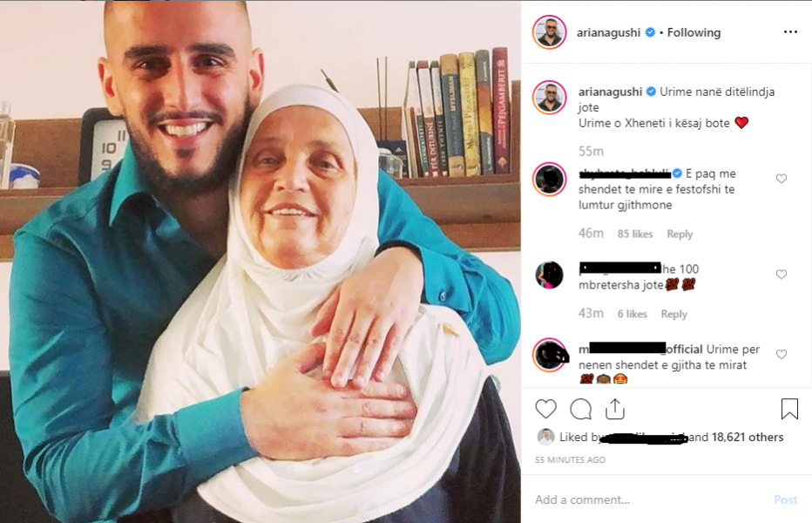Save post with the bookmark icon
The height and width of the screenshot is (523, 812).
coord(789,409)
